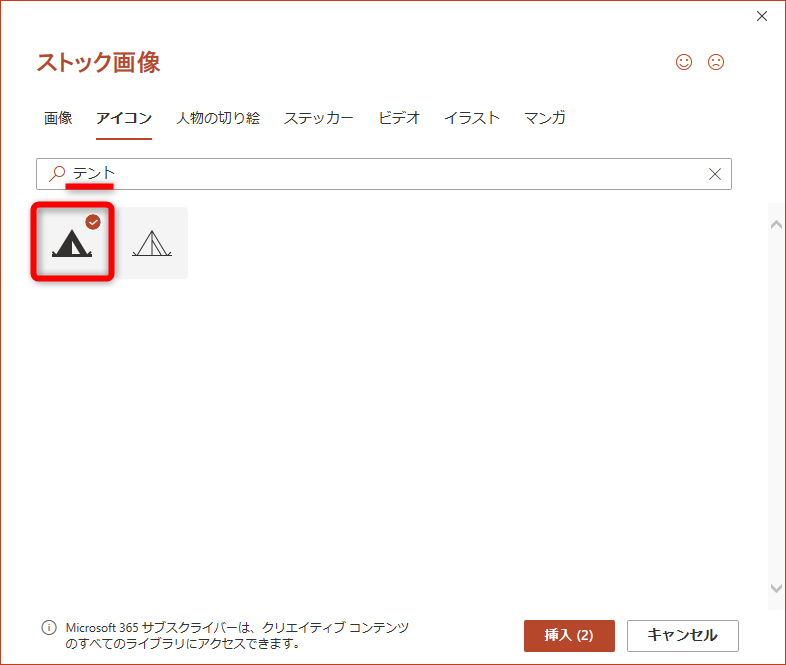Click the happy face feedback icon
The width and height of the screenshot is (786, 665).
(x=684, y=62)
